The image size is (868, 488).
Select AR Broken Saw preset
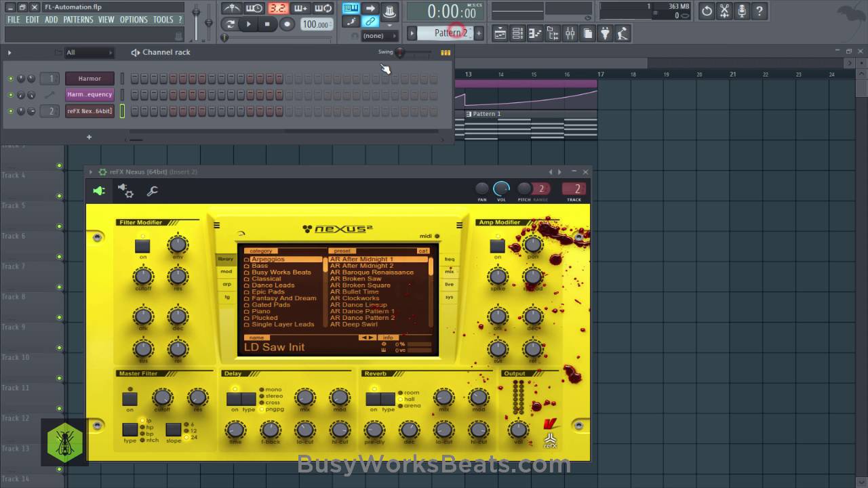355,279
